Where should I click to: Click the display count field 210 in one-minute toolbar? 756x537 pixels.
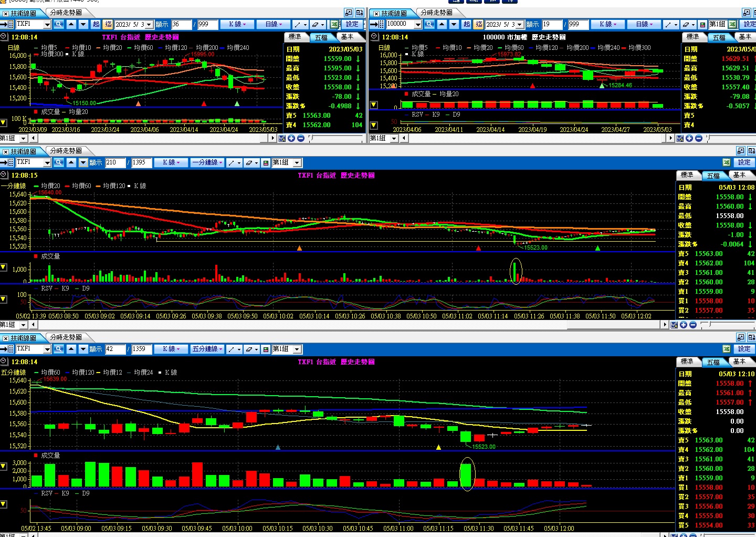115,162
